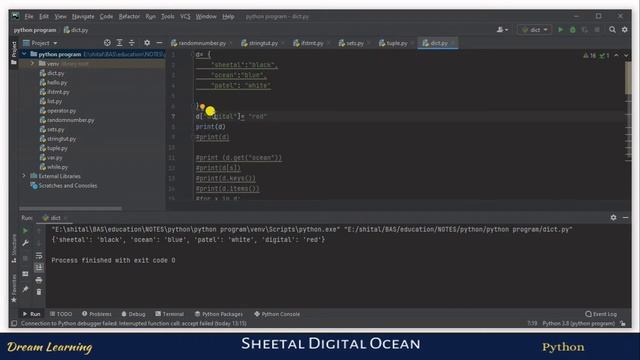Screen dimensions: 640x360
Task: Open the Structure side tool window
Action: 14,248
